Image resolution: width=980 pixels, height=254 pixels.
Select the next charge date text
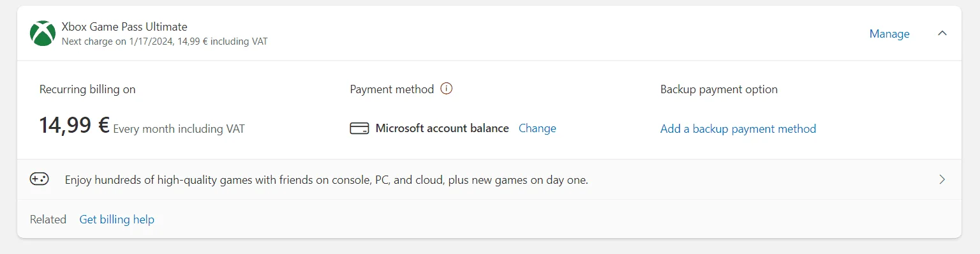click(165, 41)
